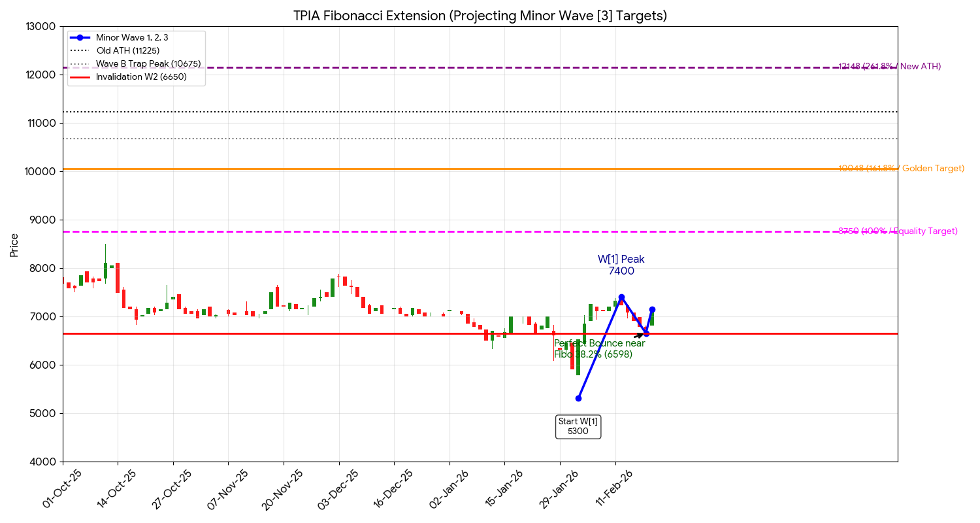Select the 10000 price tick label
The image size is (980, 523).
[41, 172]
